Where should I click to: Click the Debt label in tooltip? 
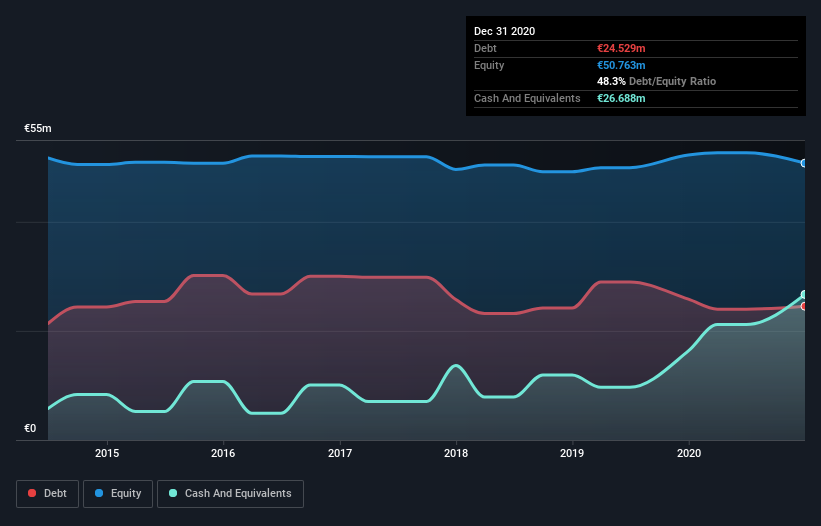point(485,48)
